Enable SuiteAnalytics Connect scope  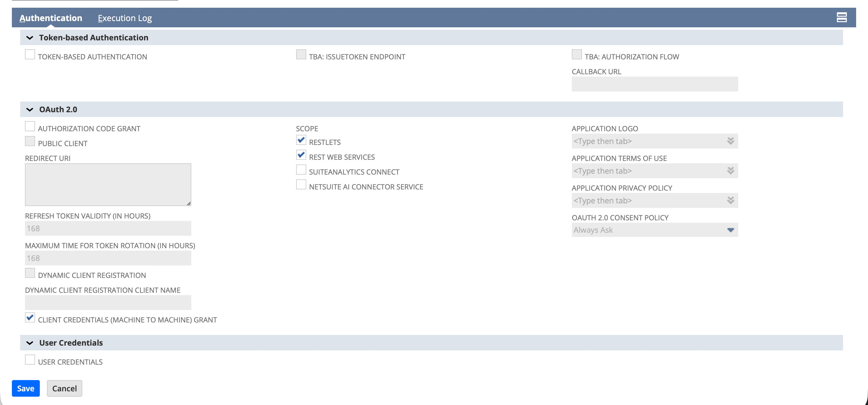click(301, 170)
